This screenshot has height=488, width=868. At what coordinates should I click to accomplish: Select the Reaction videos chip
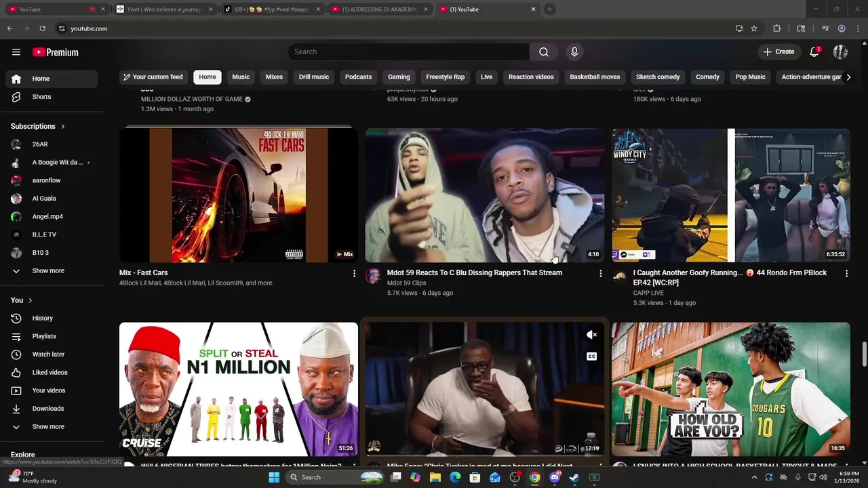531,77
